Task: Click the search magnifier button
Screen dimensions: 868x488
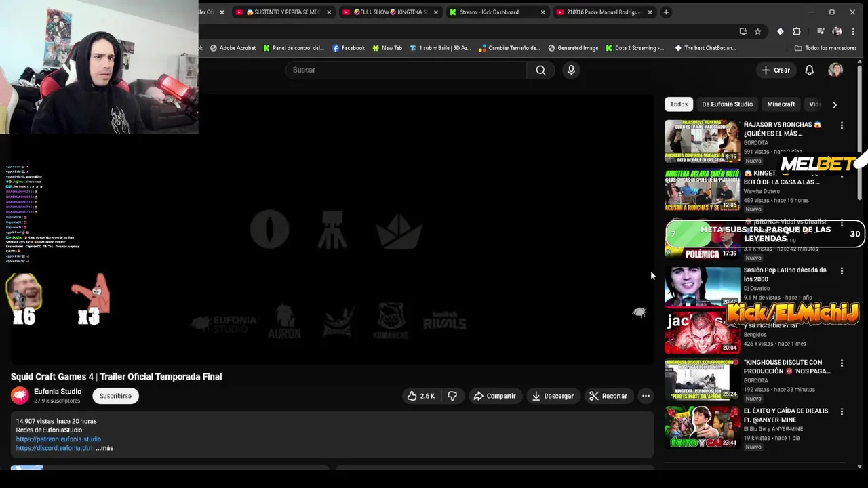Action: pos(540,70)
